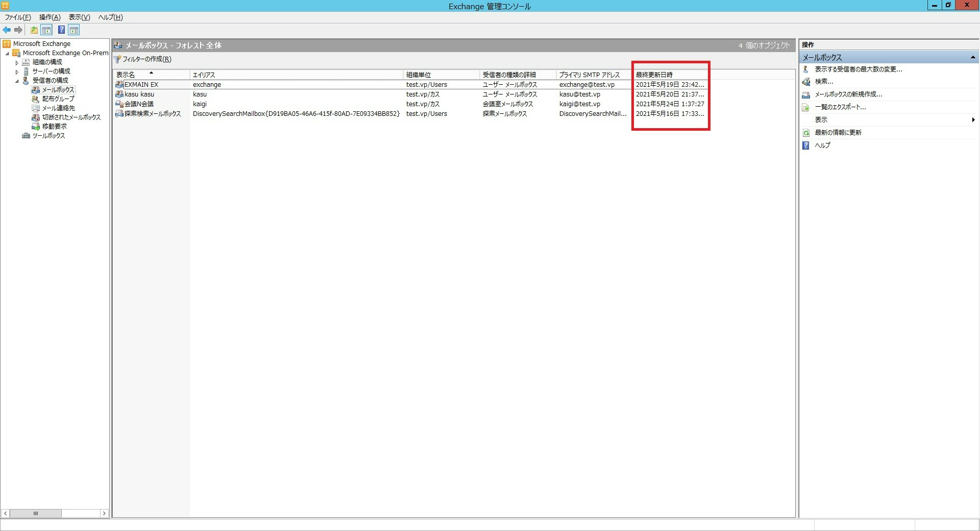Open the ツールボックス toolbox icon
This screenshot has width=980, height=531.
(x=26, y=136)
